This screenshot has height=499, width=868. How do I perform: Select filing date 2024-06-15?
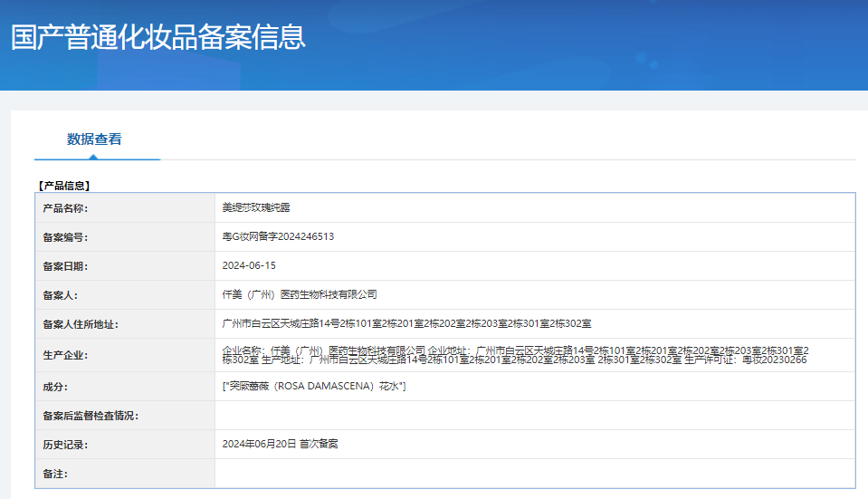click(249, 265)
